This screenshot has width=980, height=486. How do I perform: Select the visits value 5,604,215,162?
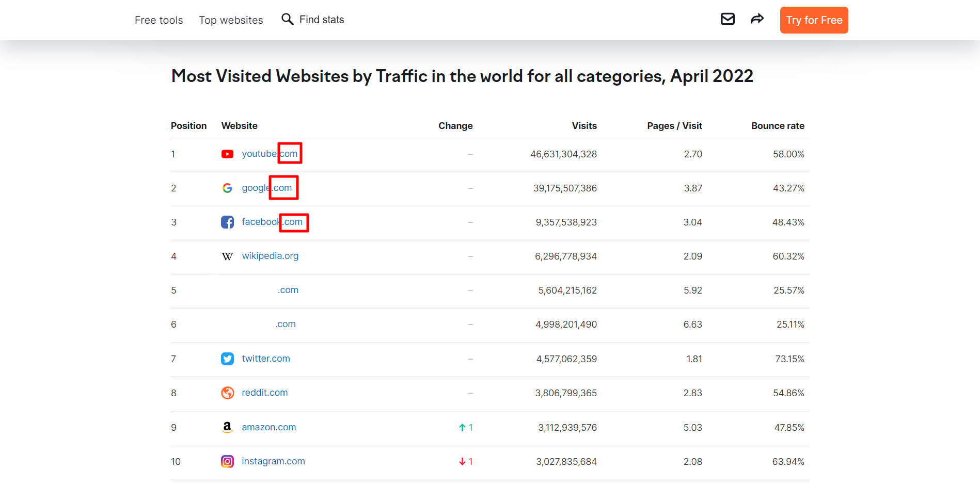point(567,290)
